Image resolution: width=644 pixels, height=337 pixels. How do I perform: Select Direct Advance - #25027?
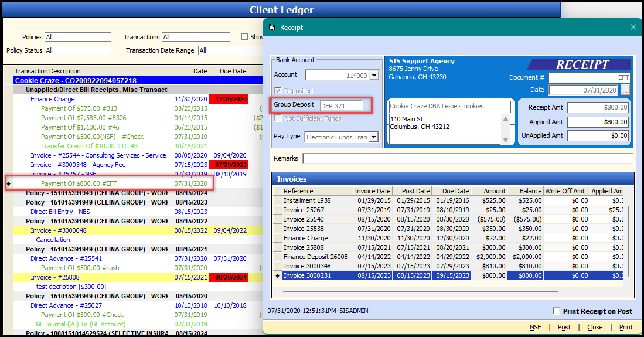(x=66, y=305)
